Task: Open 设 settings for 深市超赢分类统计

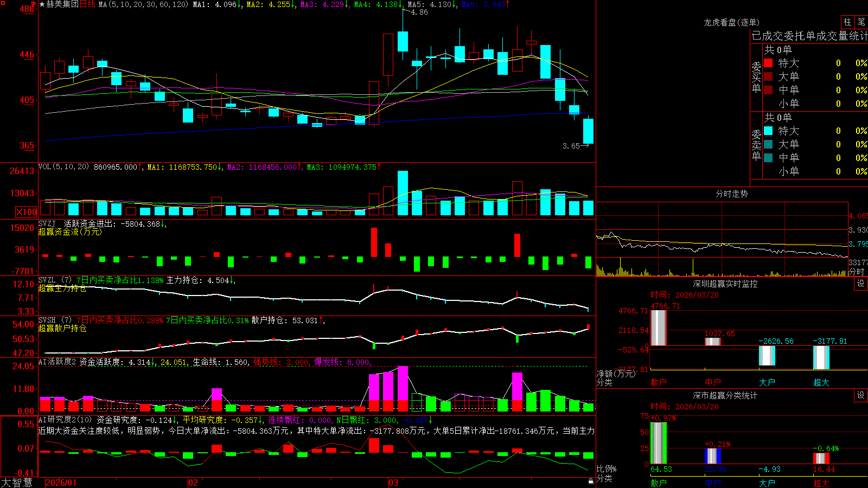Action: coord(861,395)
